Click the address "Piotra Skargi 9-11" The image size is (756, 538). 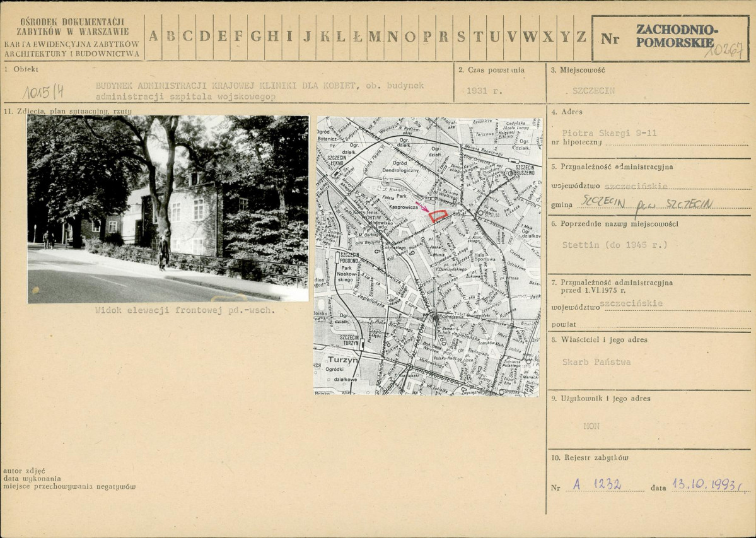coord(610,134)
